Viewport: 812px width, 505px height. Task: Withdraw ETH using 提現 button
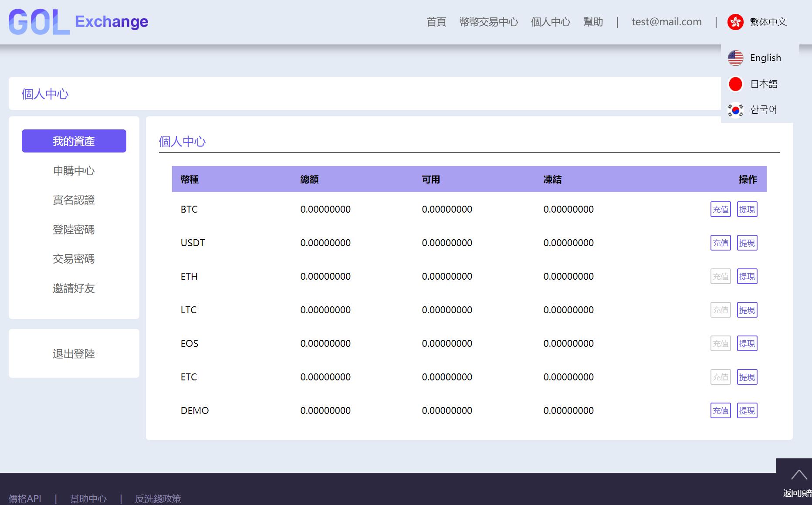(x=747, y=276)
